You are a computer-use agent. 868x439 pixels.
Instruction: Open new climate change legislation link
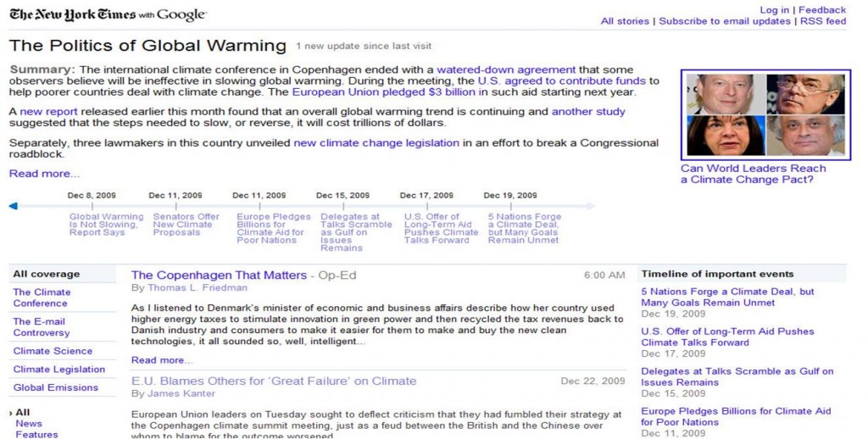376,143
